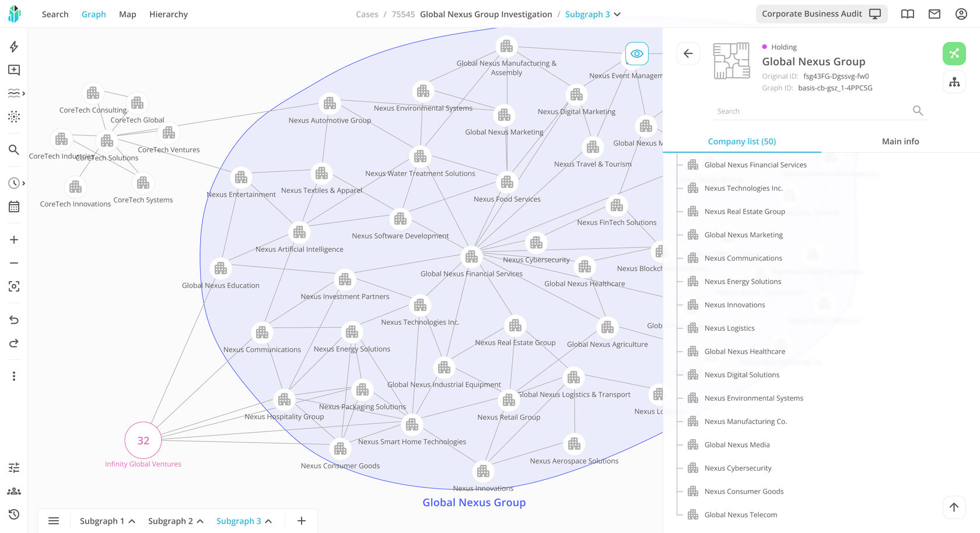Click the green graph expand button
Image resolution: width=980 pixels, height=533 pixels.
pyautogui.click(x=954, y=54)
